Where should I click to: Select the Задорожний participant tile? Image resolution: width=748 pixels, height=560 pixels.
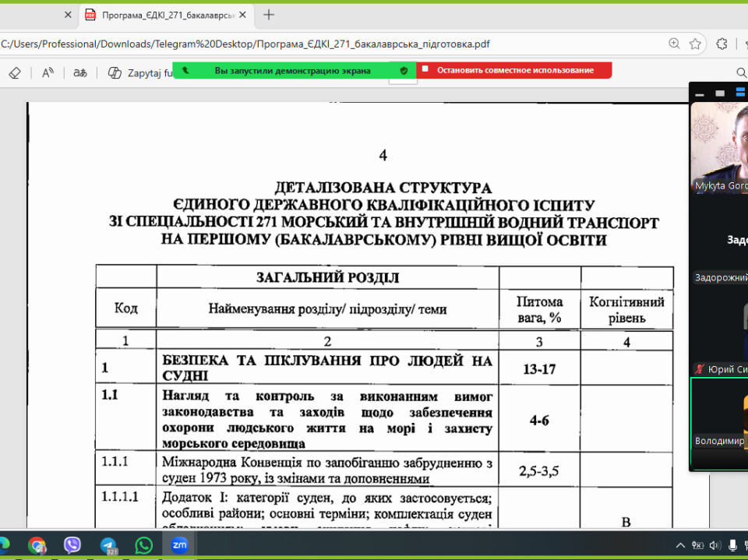719,241
